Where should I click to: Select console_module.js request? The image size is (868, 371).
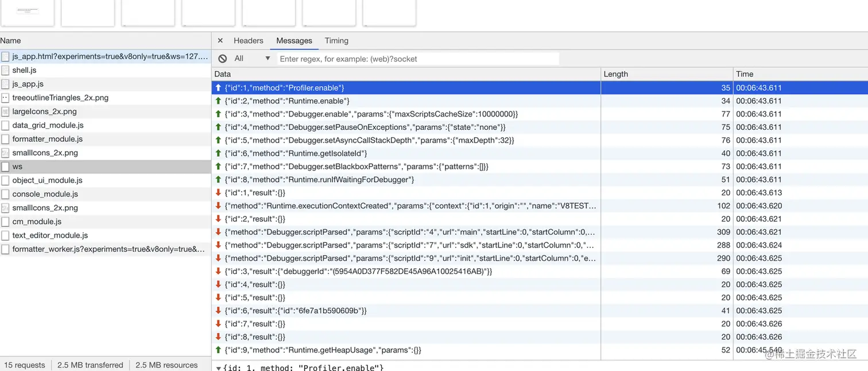click(x=106, y=194)
